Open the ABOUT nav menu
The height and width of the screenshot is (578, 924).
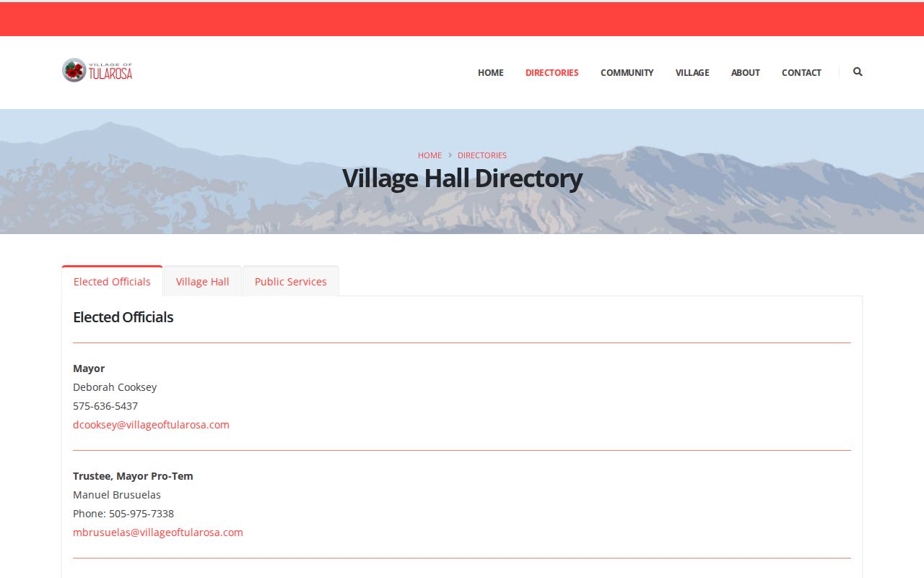click(746, 72)
